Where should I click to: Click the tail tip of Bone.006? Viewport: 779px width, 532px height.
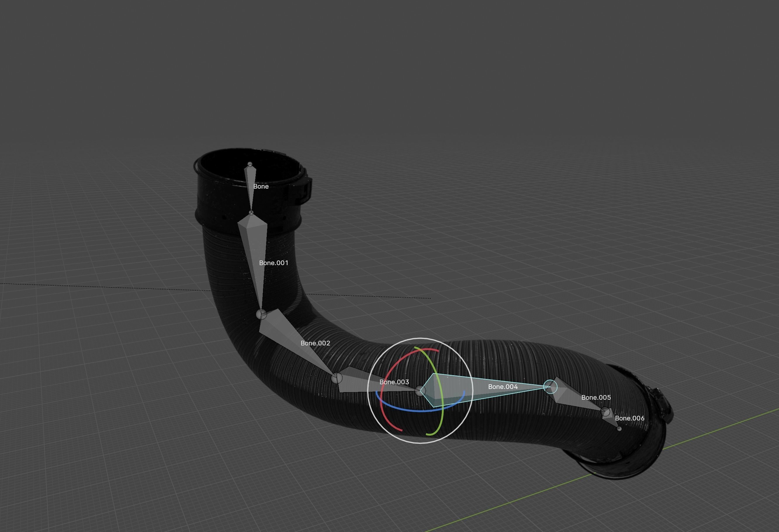click(619, 428)
